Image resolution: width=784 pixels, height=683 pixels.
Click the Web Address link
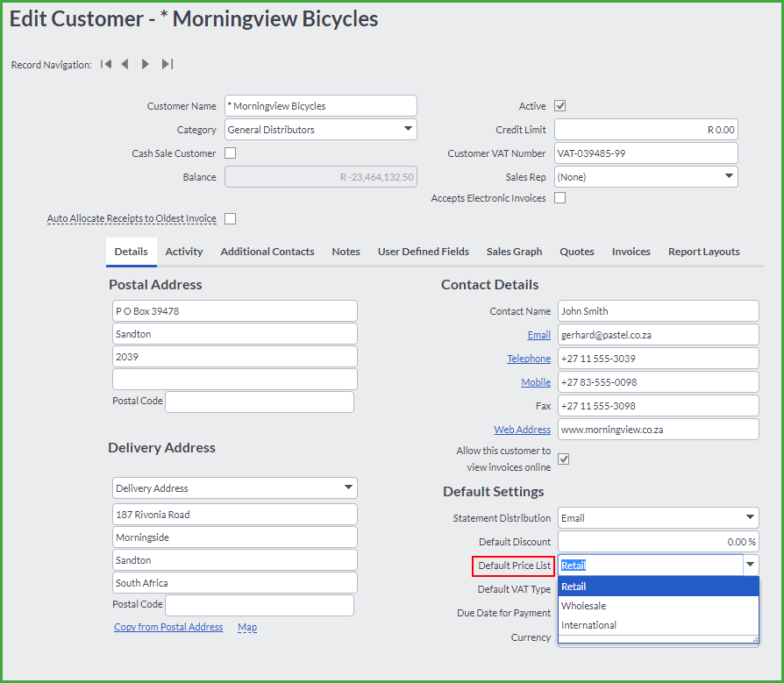pos(522,430)
